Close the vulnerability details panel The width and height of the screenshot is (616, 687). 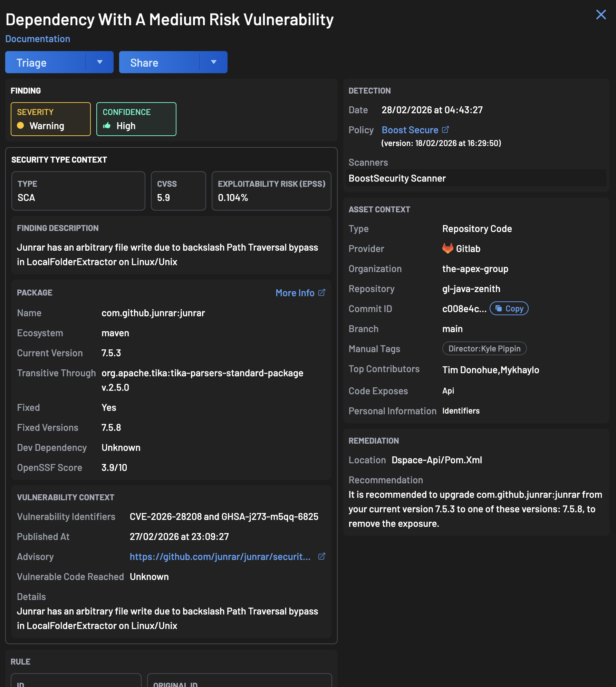pos(601,14)
